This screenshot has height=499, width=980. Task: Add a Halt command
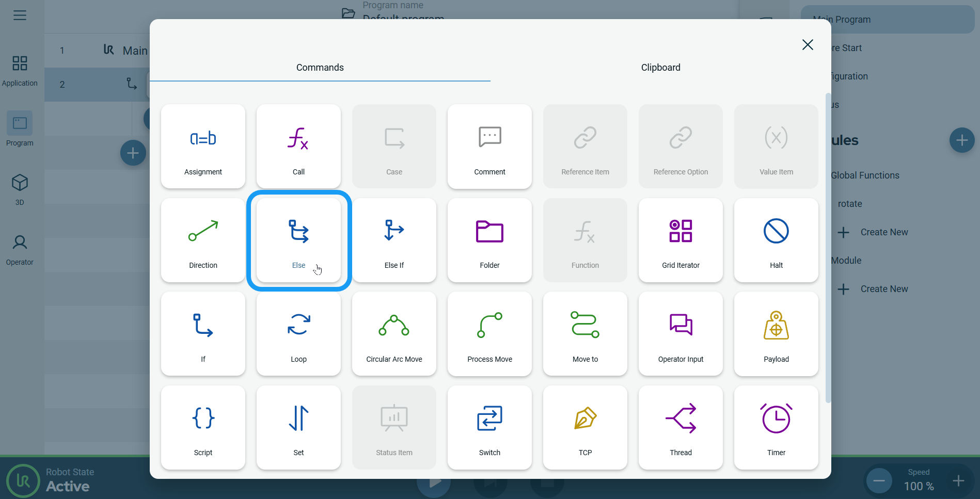coord(776,240)
